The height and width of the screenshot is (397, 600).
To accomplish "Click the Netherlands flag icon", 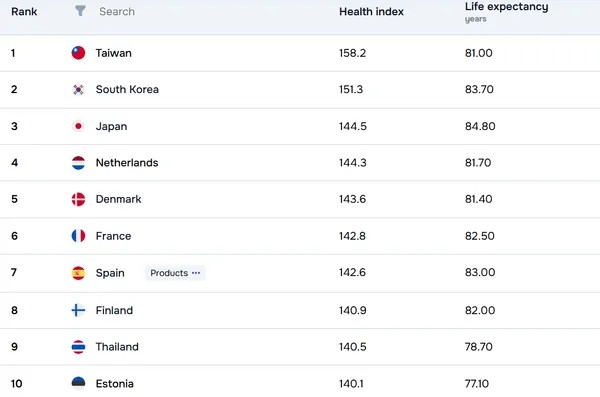I will click(x=78, y=163).
